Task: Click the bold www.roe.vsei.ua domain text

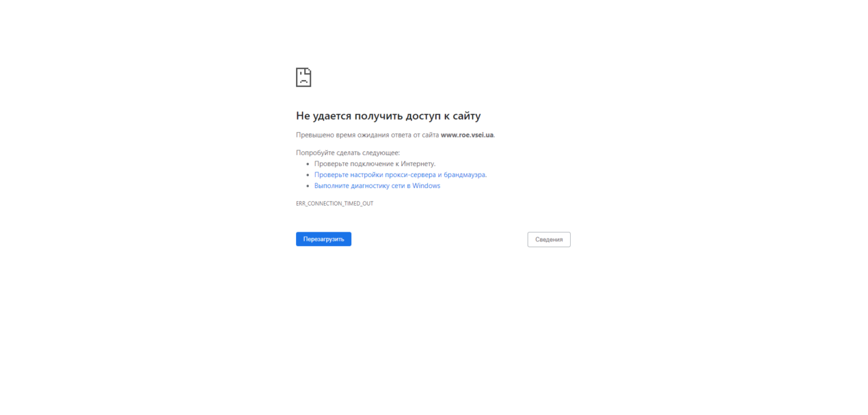Action: [467, 135]
